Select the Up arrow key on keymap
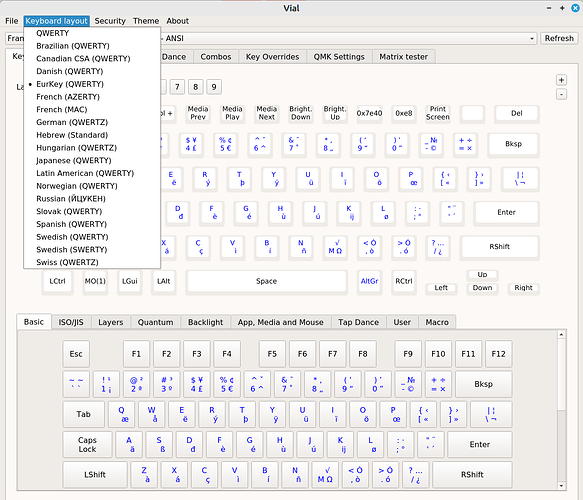Screen dimensions: 583x500 (482, 275)
